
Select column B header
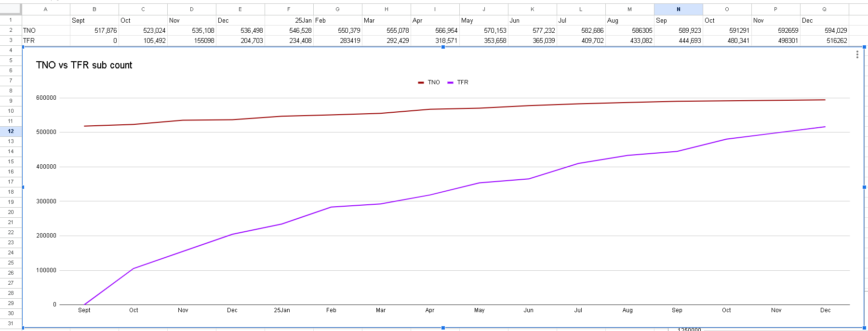tap(94, 9)
